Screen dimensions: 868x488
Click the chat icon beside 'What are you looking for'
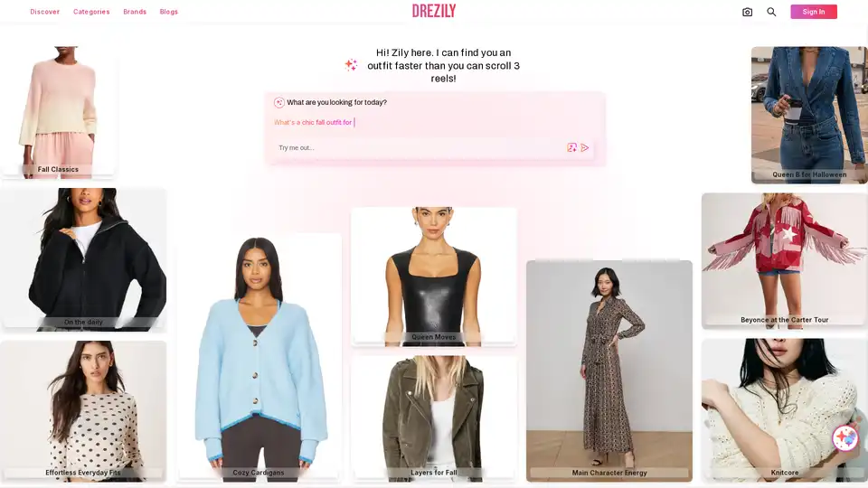279,102
